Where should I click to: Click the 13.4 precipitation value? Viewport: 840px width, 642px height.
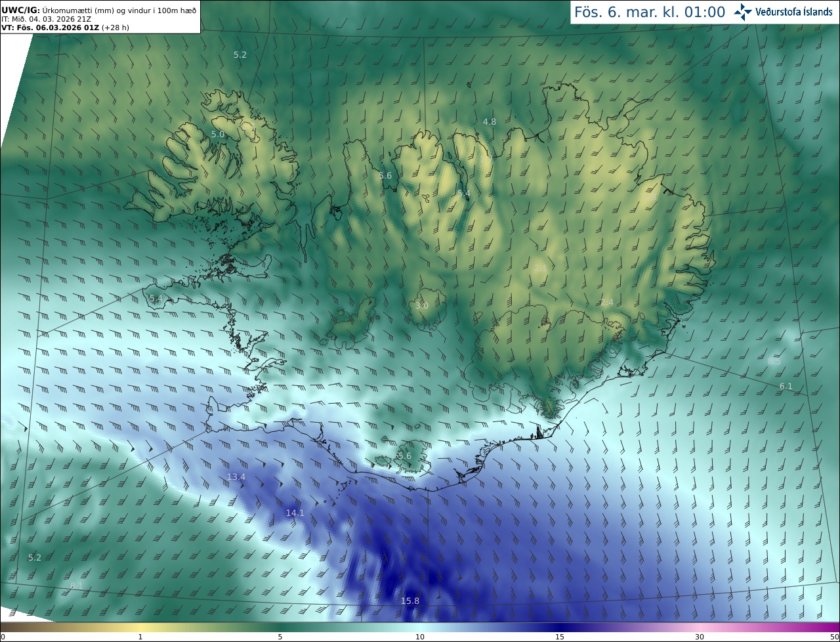(236, 477)
